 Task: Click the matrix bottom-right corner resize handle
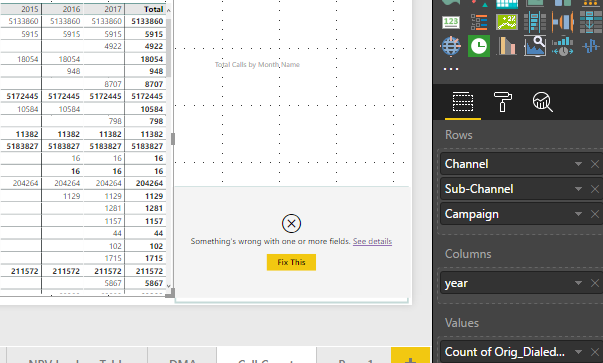pos(170,293)
